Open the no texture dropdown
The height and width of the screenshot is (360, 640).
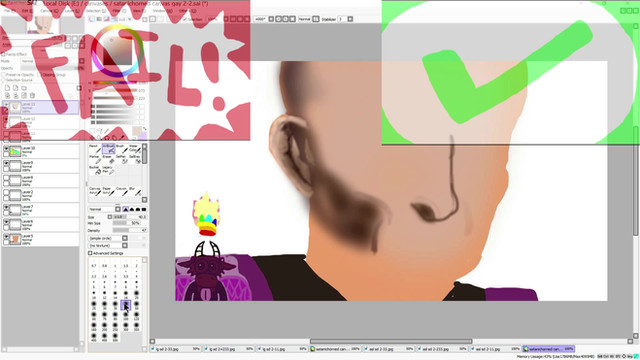108,246
